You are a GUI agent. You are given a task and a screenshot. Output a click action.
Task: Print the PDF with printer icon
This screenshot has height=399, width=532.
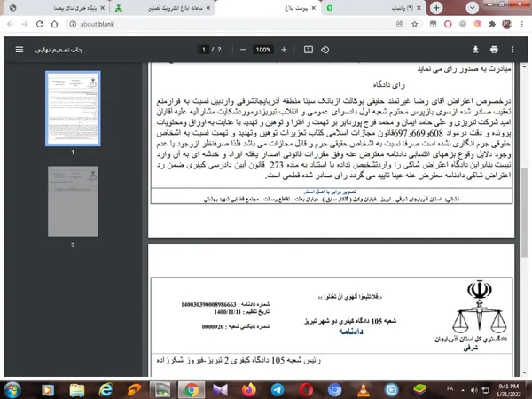tap(494, 50)
